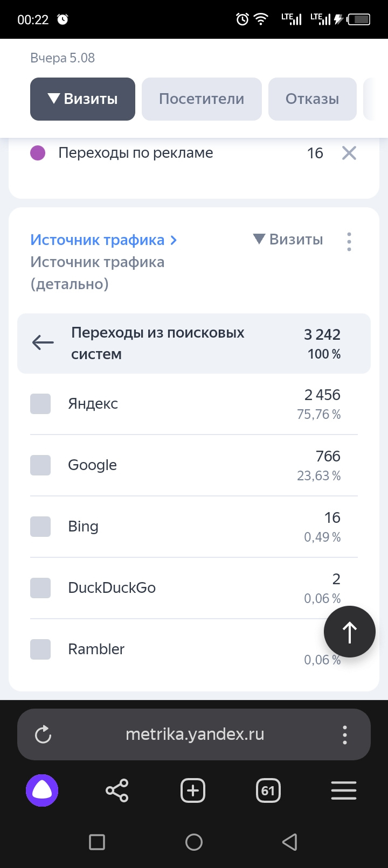
Task: Switch to the Отказы tab
Action: point(312,99)
